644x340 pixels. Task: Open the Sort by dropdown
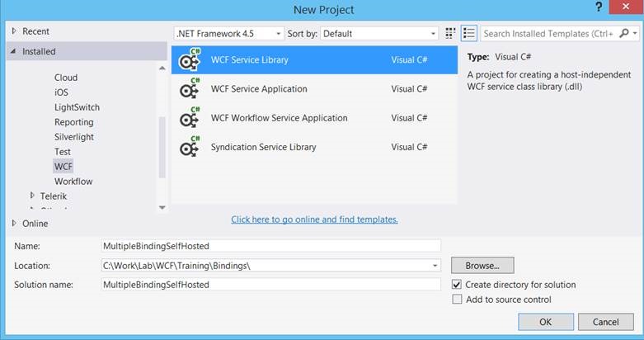379,34
